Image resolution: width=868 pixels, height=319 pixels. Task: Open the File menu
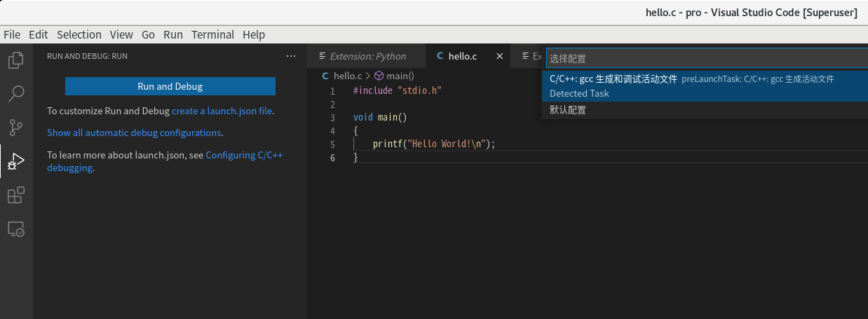pyautogui.click(x=12, y=34)
